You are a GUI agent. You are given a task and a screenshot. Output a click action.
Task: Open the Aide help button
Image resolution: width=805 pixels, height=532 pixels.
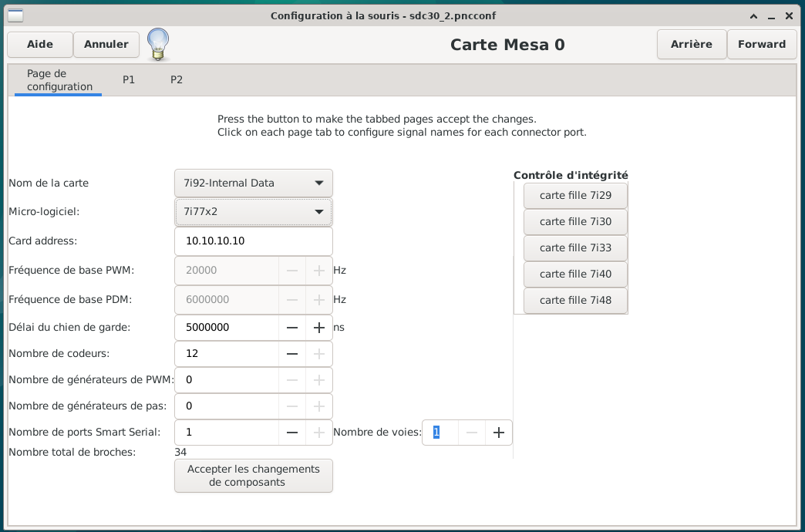tap(40, 45)
